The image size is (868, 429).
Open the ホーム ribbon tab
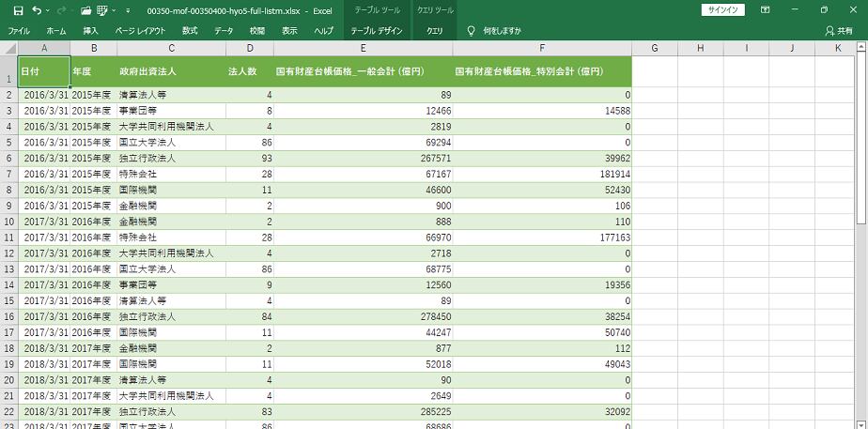(56, 30)
